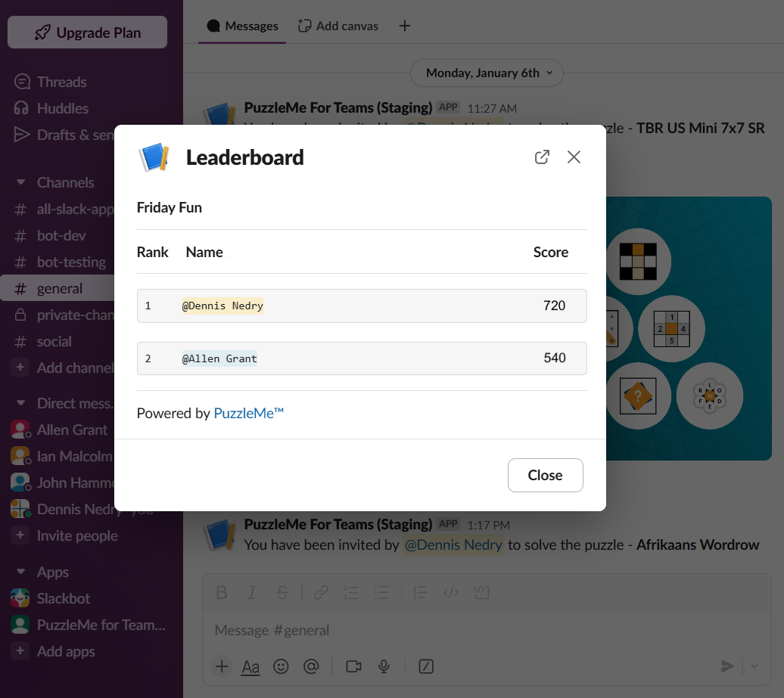Collapse the Channels section
Viewport: 784px width, 698px height.
[x=20, y=182]
